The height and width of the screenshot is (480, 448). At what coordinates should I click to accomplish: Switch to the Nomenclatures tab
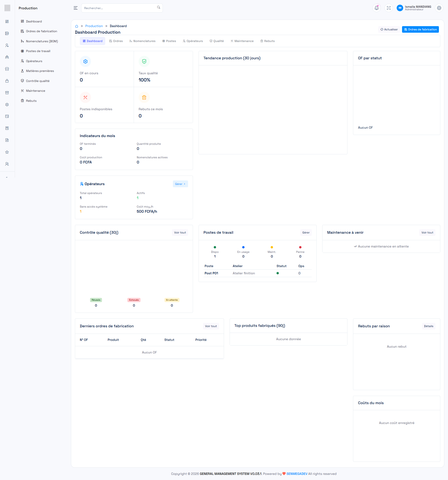pos(142,41)
